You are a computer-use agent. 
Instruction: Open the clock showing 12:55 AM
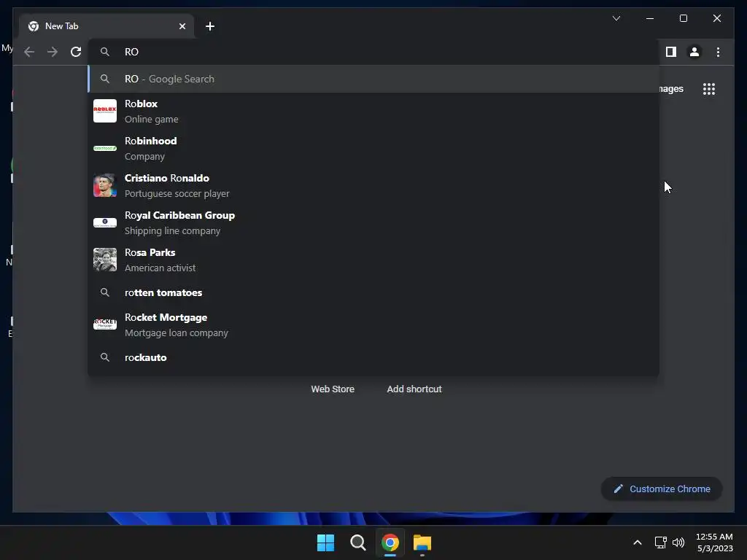pos(714,542)
